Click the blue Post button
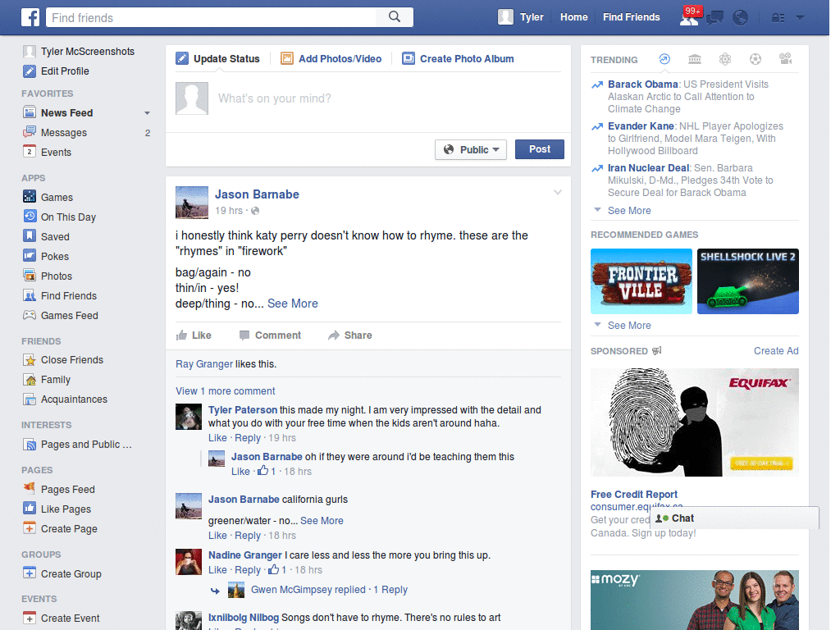The width and height of the screenshot is (840, 630). (540, 149)
